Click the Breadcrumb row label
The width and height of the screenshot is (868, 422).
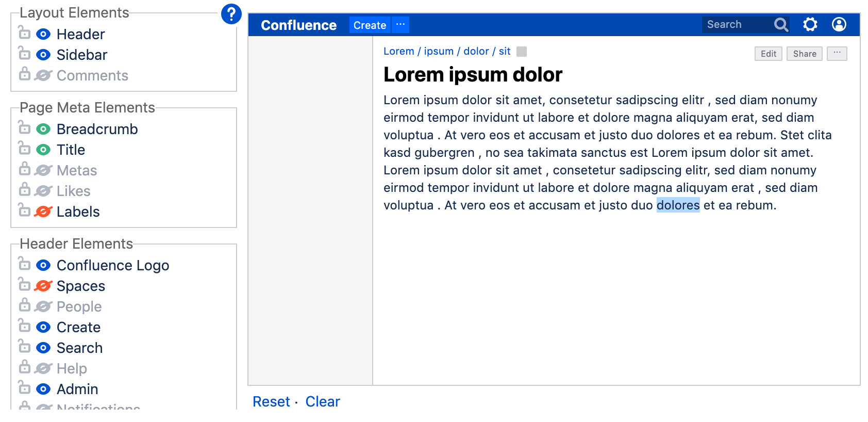point(97,129)
